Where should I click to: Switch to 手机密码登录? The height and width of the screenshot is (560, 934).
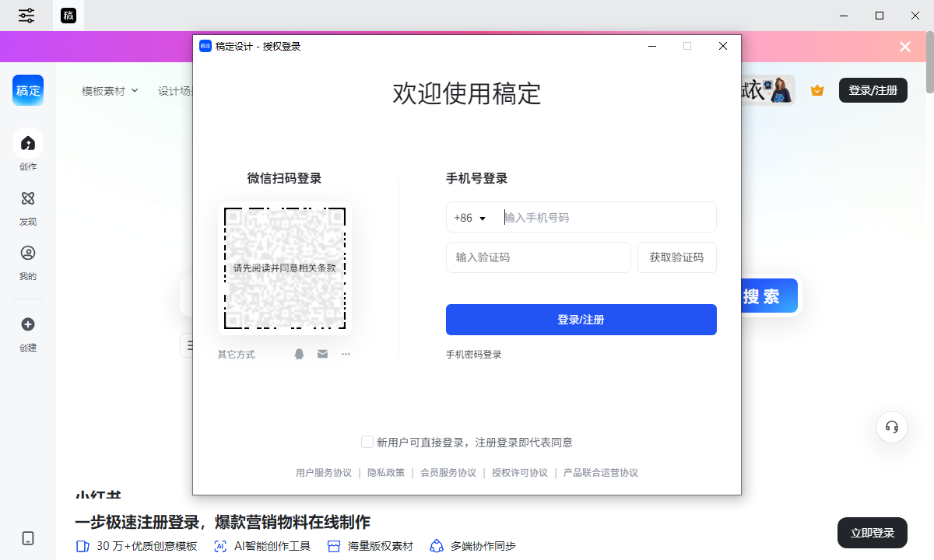(474, 355)
